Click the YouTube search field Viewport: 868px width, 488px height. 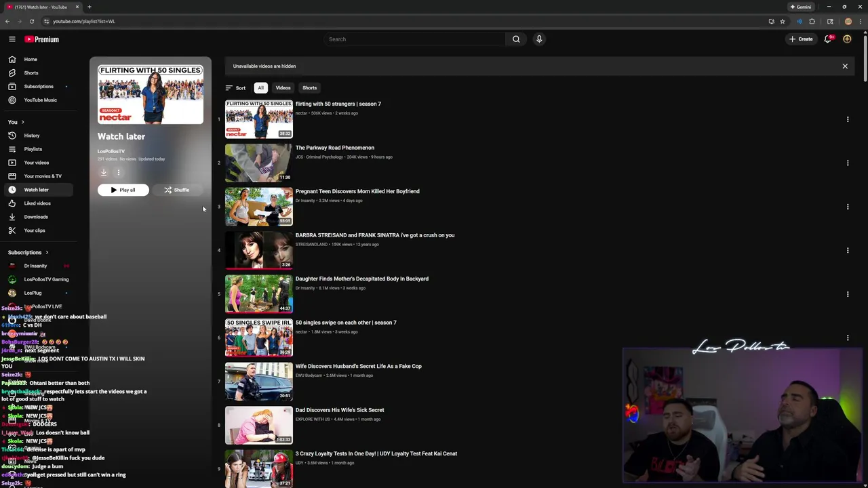415,39
